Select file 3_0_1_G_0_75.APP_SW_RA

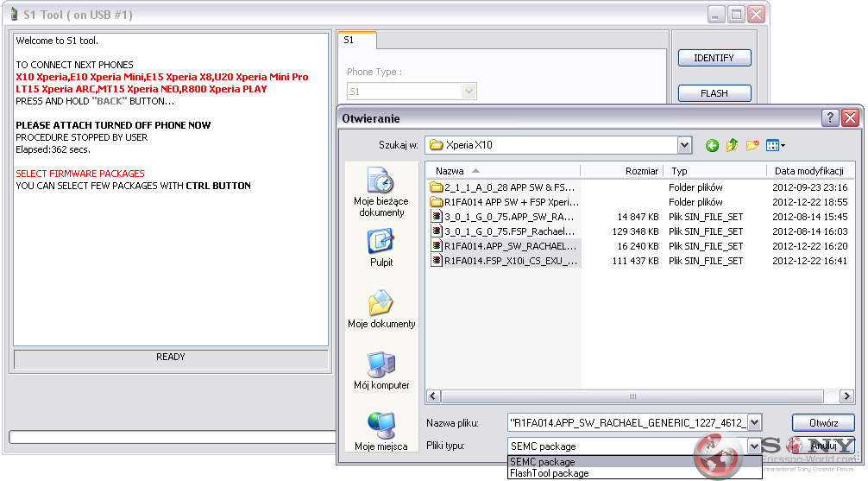click(x=503, y=217)
